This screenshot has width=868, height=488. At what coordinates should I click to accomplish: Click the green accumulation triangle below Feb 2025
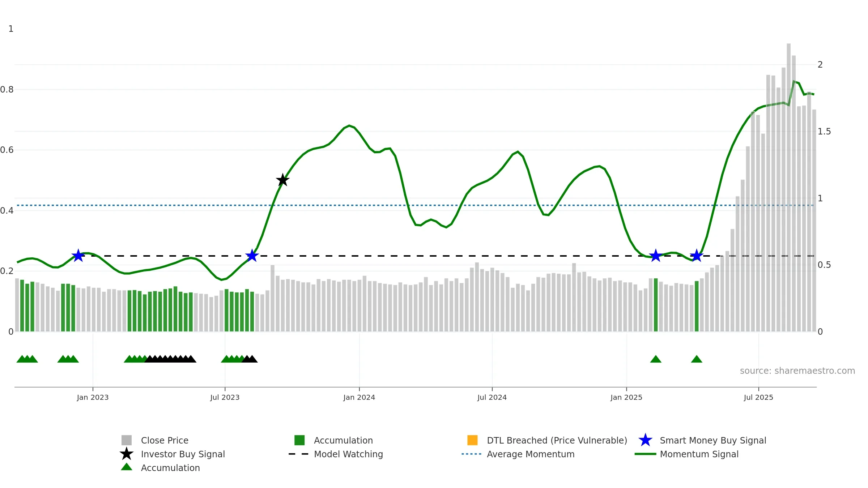pos(656,359)
